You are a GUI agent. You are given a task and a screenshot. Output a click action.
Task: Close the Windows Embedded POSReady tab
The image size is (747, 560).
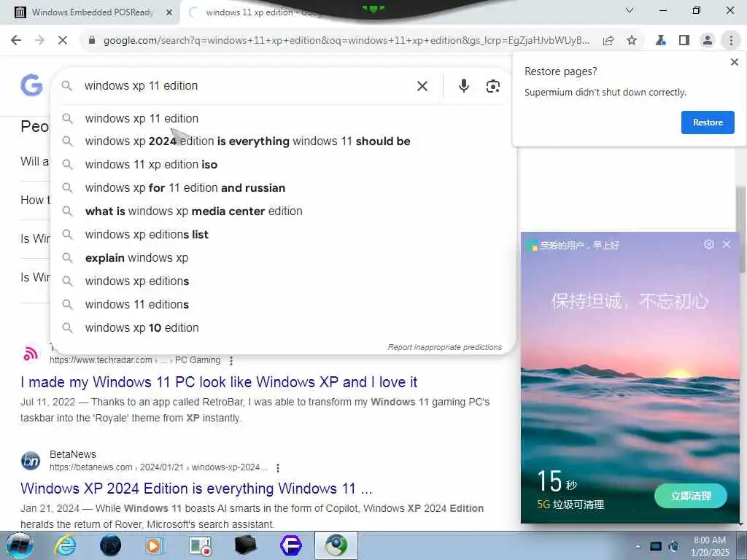[x=169, y=13]
